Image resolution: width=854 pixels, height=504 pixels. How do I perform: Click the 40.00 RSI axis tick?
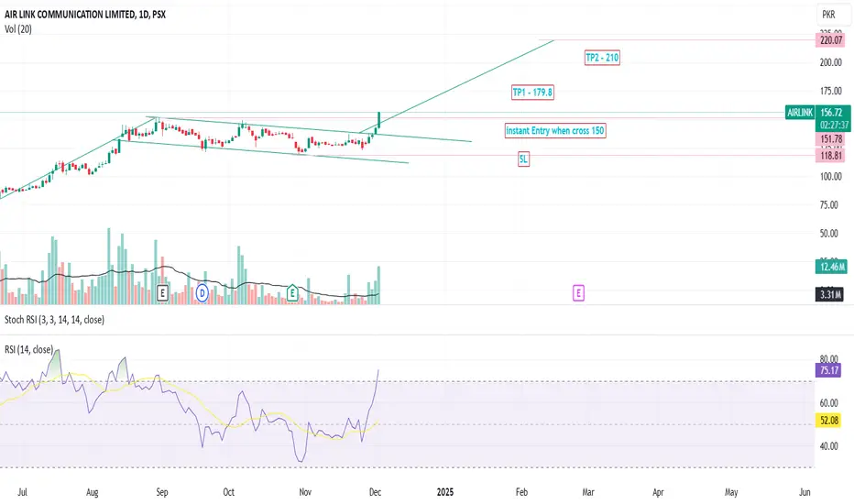(x=829, y=446)
